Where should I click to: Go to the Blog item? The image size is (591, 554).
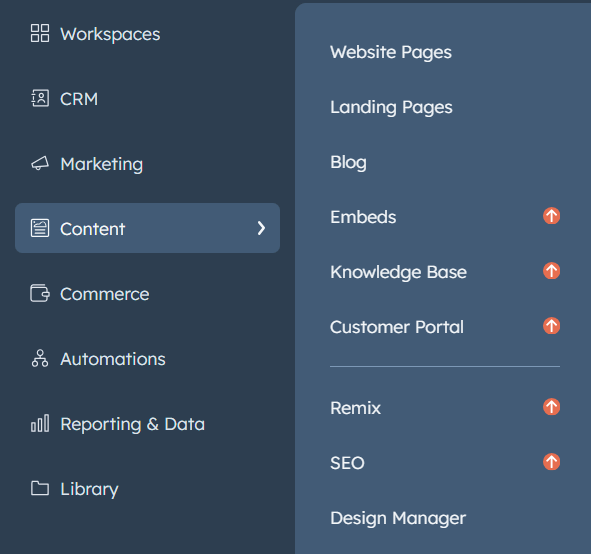[348, 162]
